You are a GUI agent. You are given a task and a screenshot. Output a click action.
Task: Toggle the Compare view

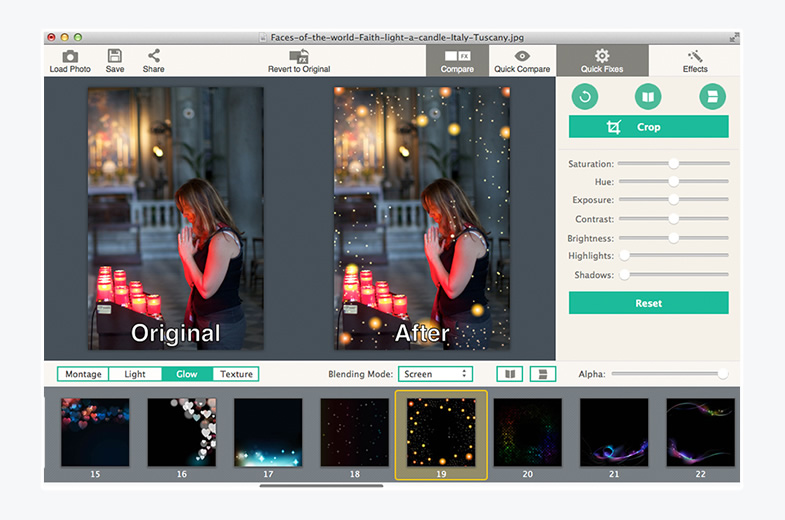tap(457, 61)
